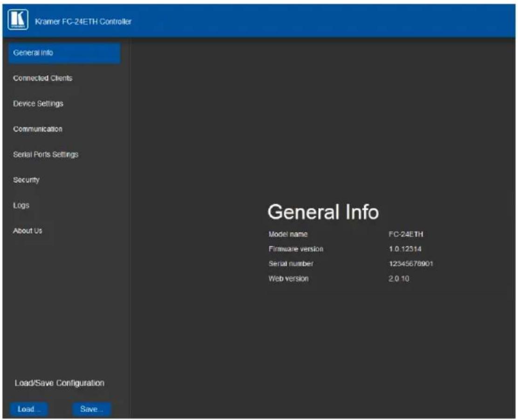Click the Kramer logo icon
The image size is (518, 420).
18,20
